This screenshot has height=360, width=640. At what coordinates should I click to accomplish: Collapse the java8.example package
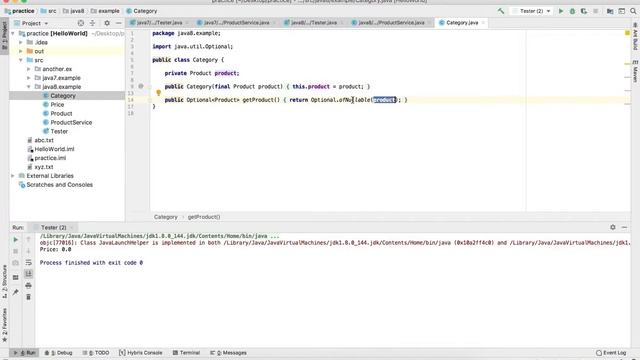[29, 87]
